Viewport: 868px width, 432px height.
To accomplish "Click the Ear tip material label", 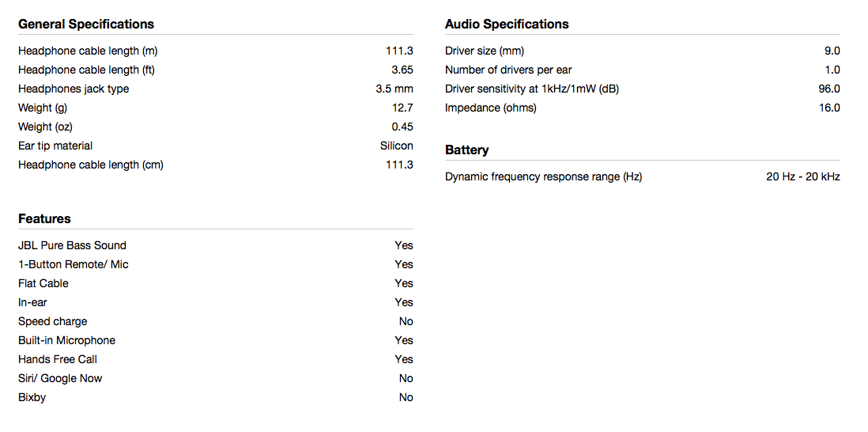I will click(x=55, y=146).
